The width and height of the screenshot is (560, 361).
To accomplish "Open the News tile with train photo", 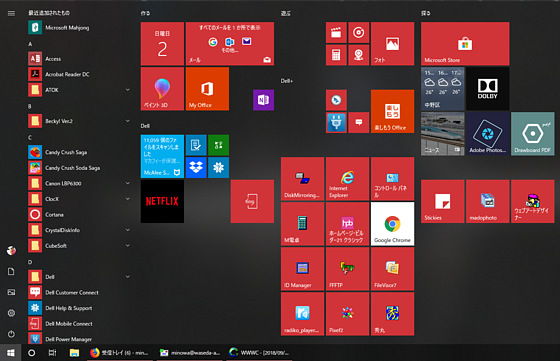I will [442, 134].
